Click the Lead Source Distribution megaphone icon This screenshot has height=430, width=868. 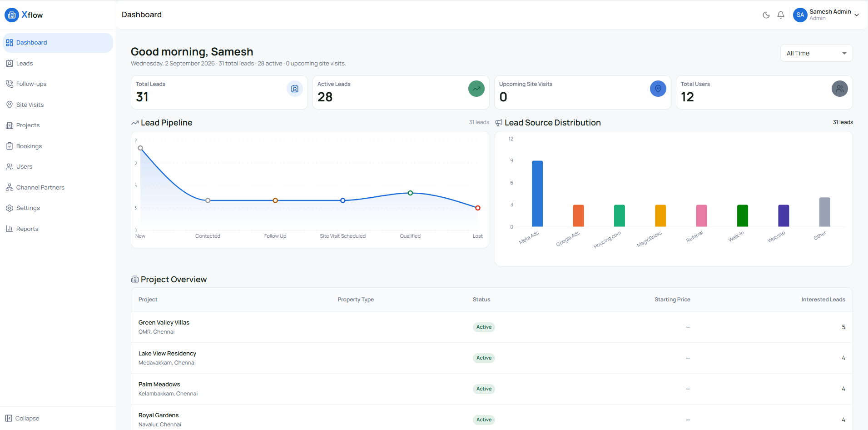[x=499, y=123]
